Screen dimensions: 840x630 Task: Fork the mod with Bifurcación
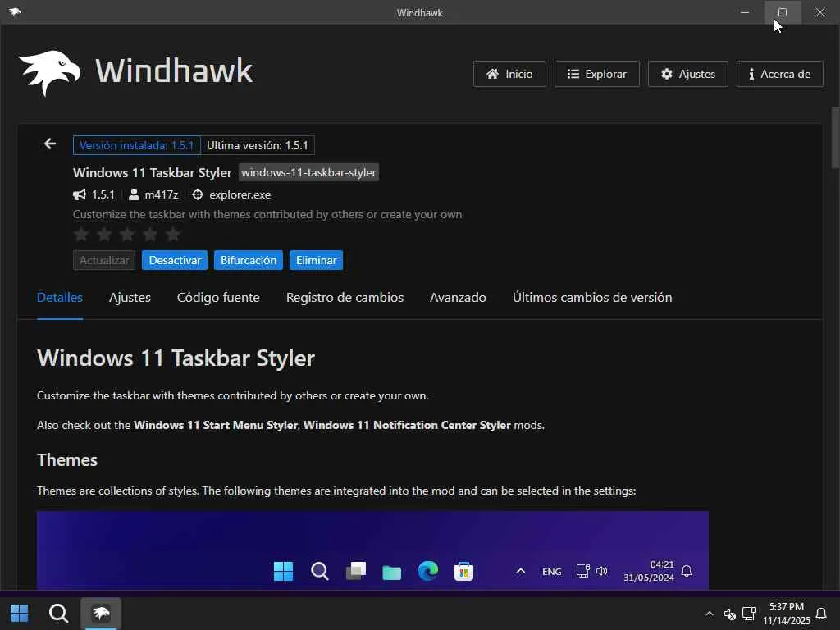tap(249, 260)
